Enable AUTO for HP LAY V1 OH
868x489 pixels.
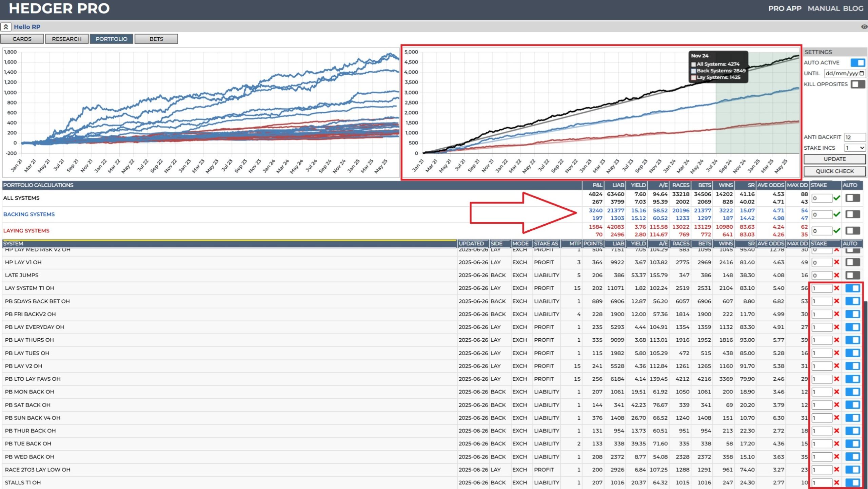click(853, 262)
